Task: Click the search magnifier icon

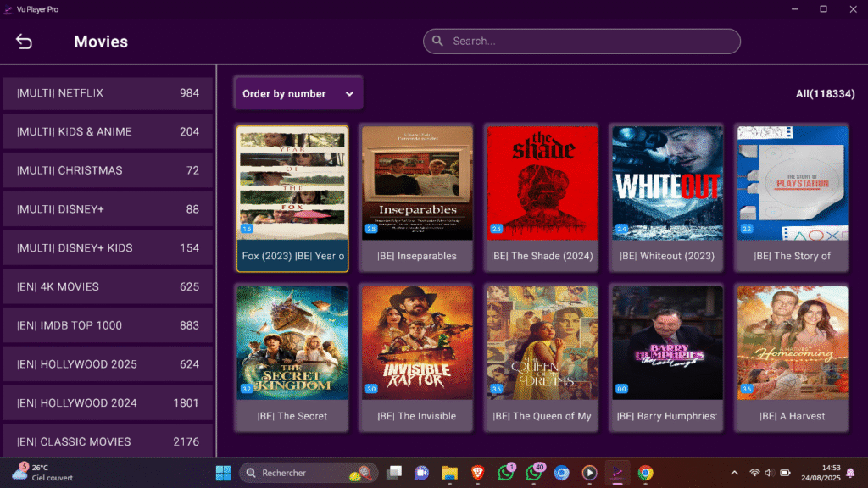Action: [x=438, y=41]
